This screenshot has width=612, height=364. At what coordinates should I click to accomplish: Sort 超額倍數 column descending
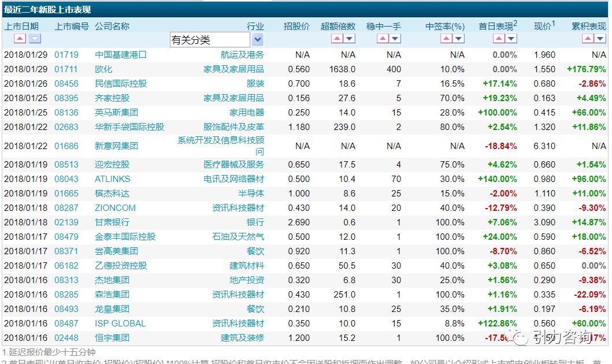349,38
